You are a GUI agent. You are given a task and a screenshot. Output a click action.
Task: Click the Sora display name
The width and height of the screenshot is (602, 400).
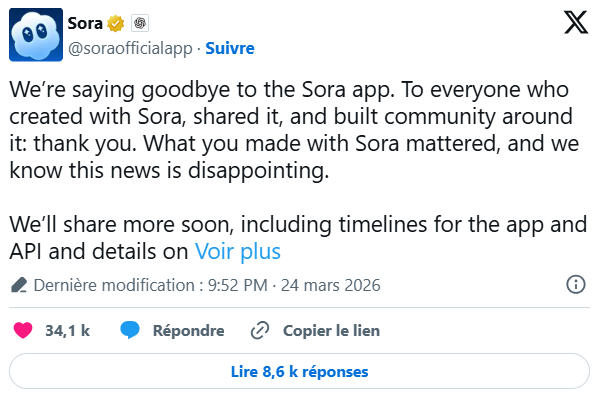[x=89, y=24]
